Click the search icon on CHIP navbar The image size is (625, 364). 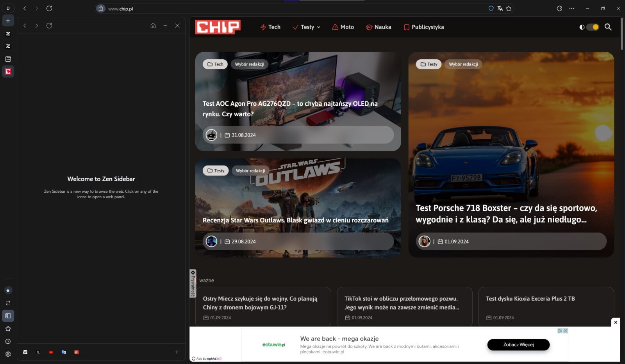608,27
